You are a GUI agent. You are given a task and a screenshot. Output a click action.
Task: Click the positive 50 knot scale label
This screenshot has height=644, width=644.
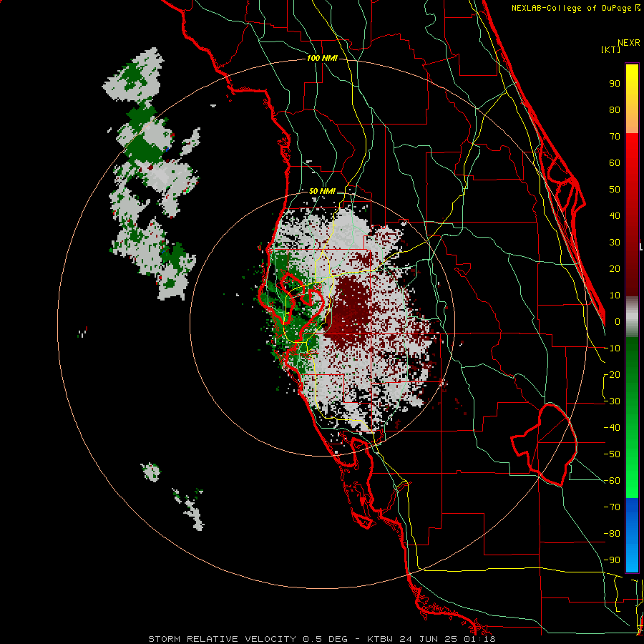tap(615, 190)
